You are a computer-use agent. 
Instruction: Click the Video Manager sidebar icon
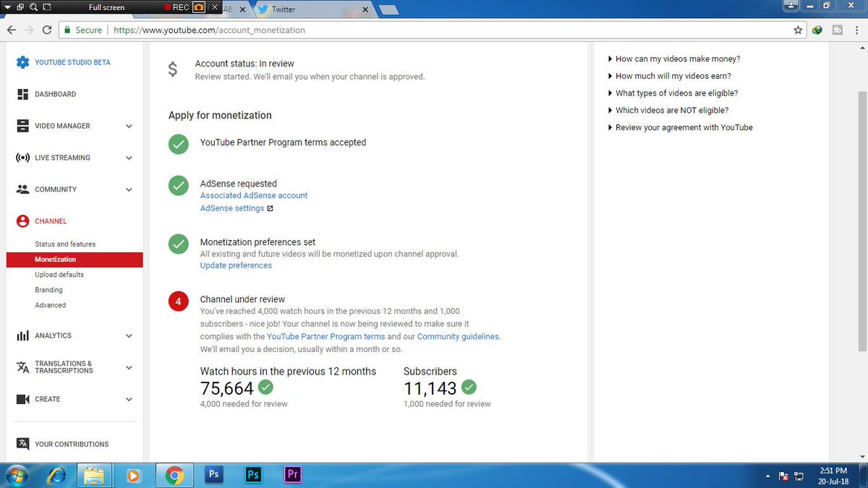pos(22,126)
